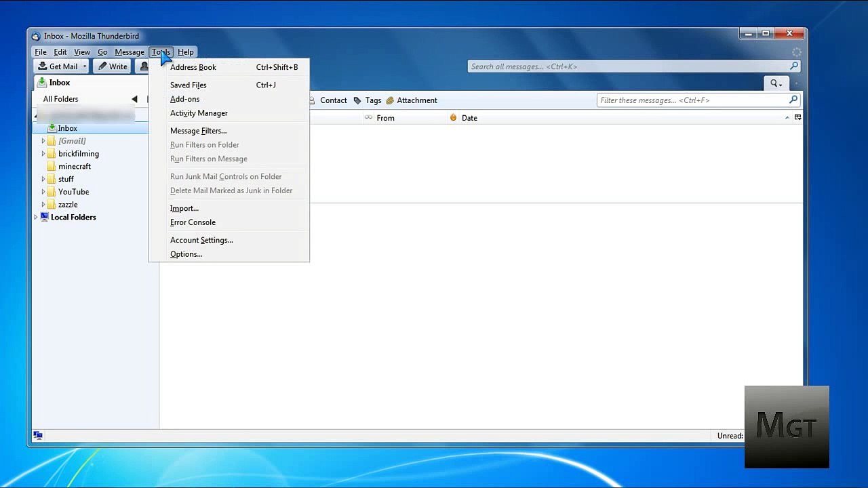Open the File menu
Screen dimensions: 868x488
[41, 52]
